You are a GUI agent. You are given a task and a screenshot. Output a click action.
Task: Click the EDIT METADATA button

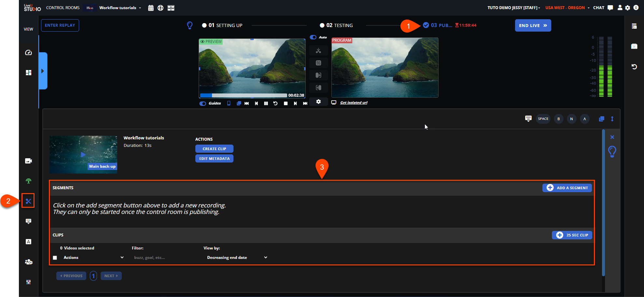[x=214, y=159]
